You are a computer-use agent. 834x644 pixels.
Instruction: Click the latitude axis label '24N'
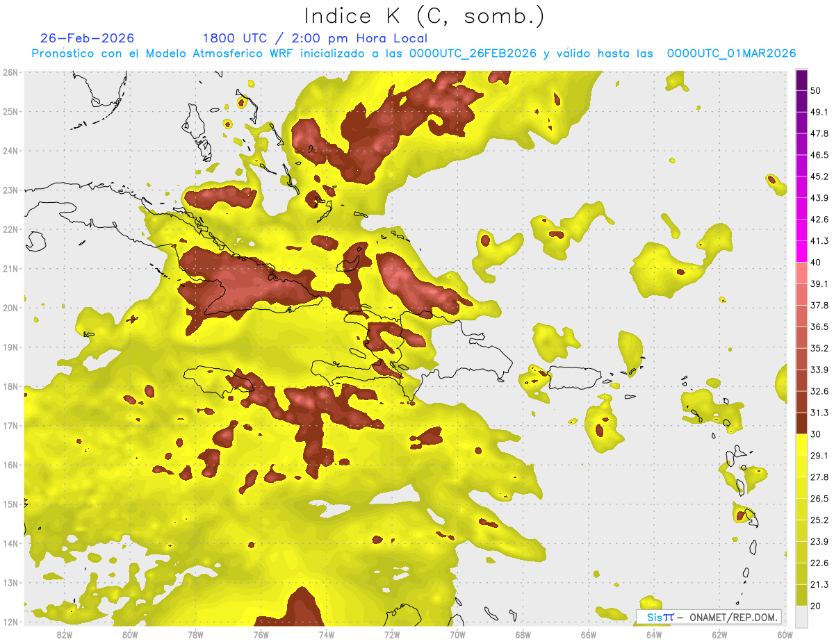(10, 151)
